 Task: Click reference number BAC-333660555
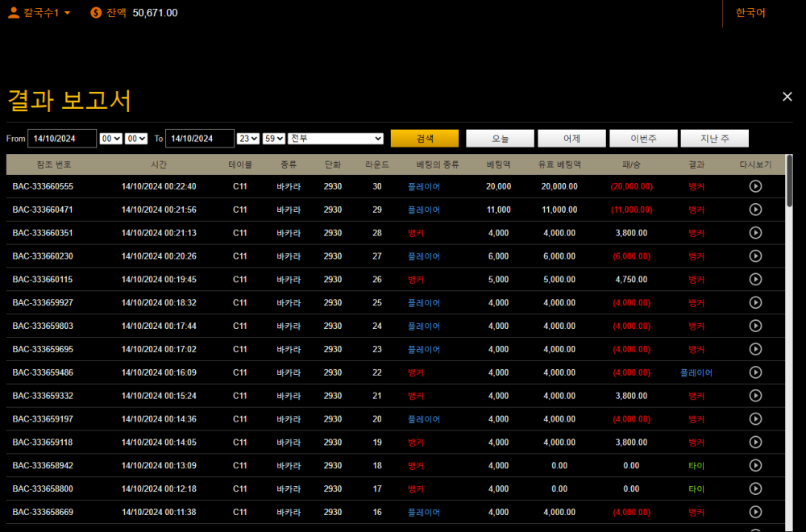click(43, 186)
